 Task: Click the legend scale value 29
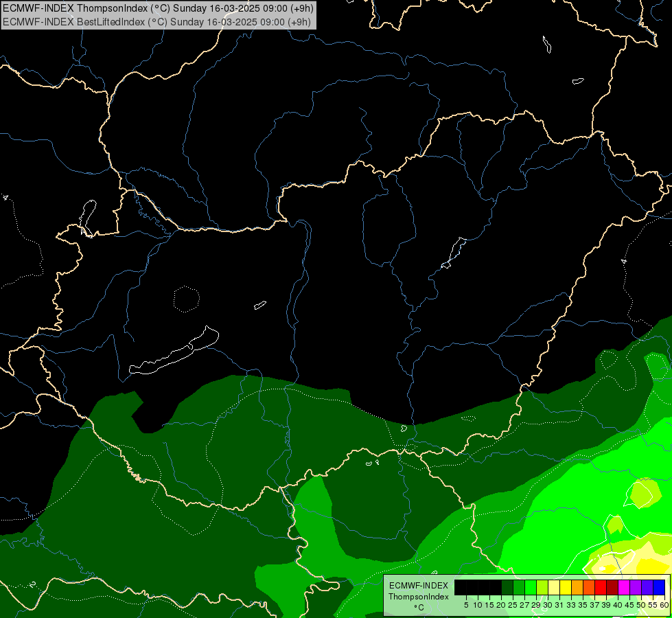coord(536,605)
